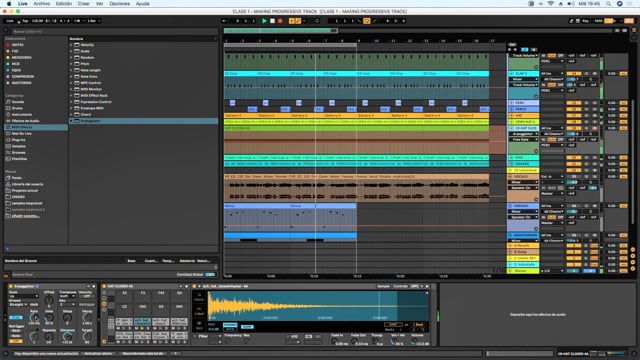640x360 pixels.
Task: Expand the Chord device entry
Action: coord(71,115)
